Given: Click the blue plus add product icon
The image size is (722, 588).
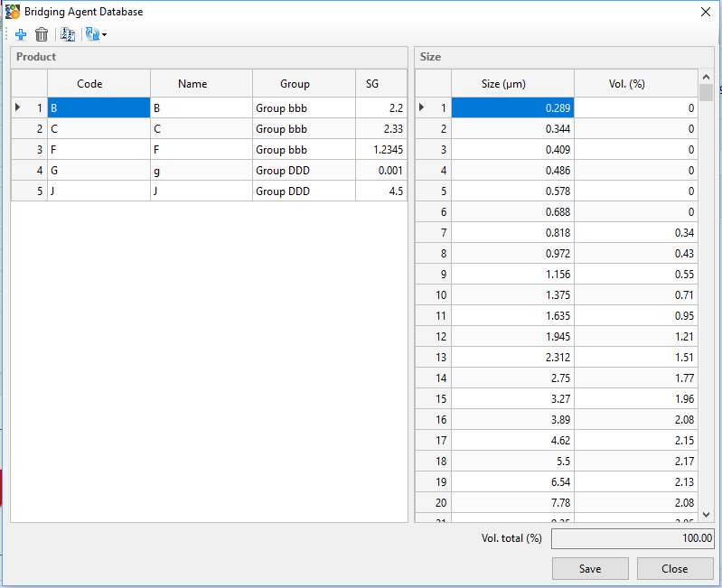Looking at the screenshot, I should (21, 34).
